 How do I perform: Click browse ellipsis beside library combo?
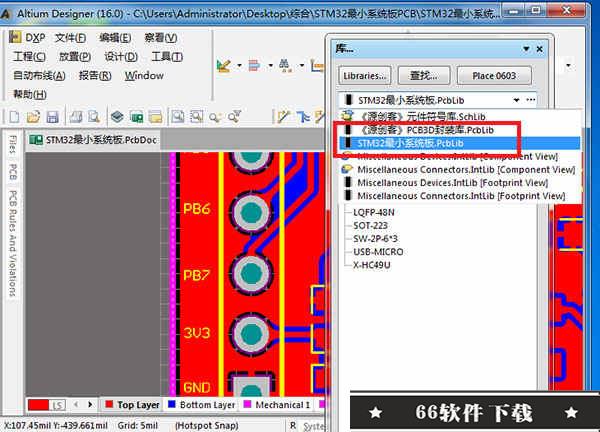point(531,100)
